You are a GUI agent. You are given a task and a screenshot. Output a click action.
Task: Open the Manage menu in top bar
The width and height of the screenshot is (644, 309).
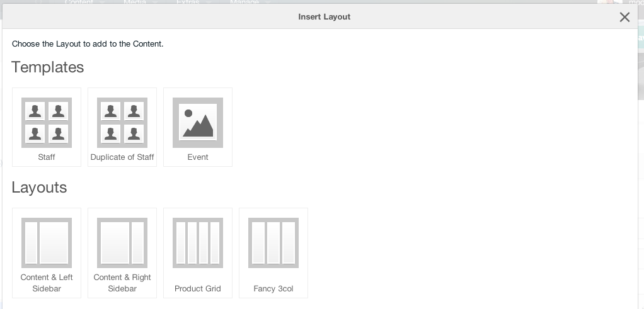pos(244,2)
